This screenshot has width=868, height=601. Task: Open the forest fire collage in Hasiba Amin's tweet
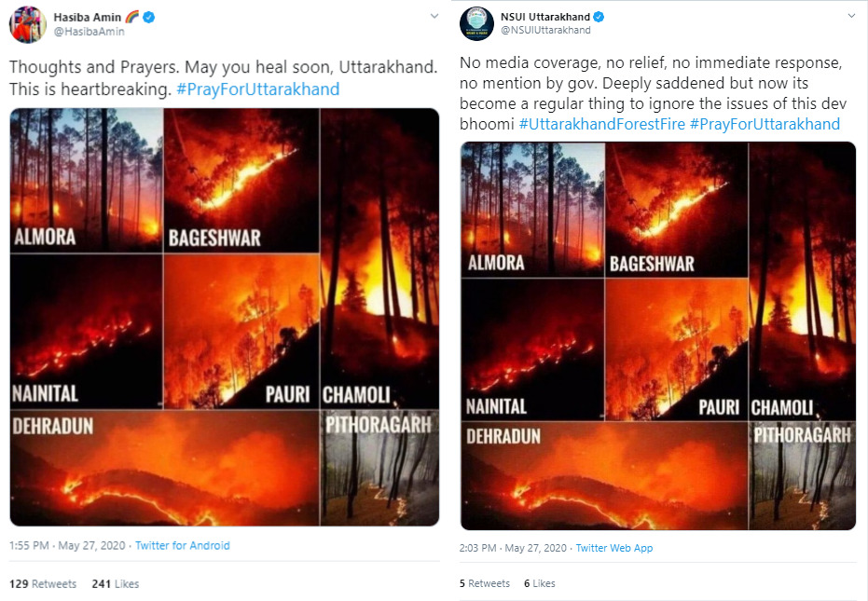tap(225, 318)
